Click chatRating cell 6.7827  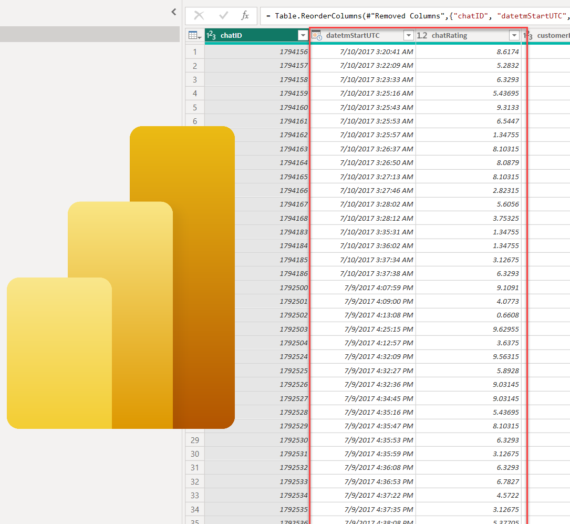tap(468, 481)
